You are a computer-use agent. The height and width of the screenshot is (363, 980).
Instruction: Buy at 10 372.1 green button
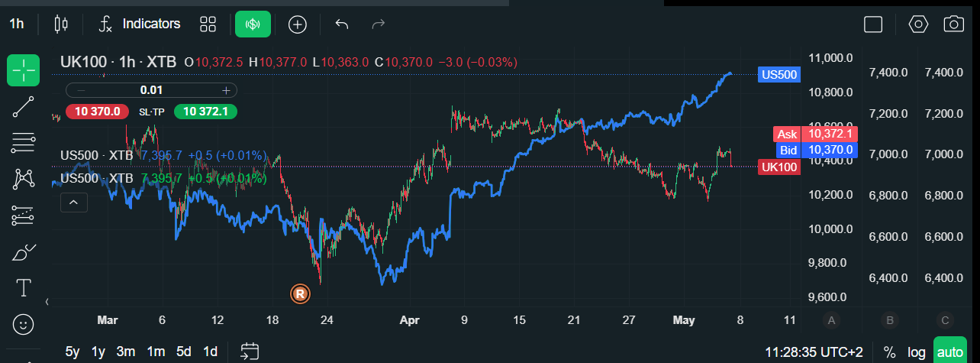point(205,112)
